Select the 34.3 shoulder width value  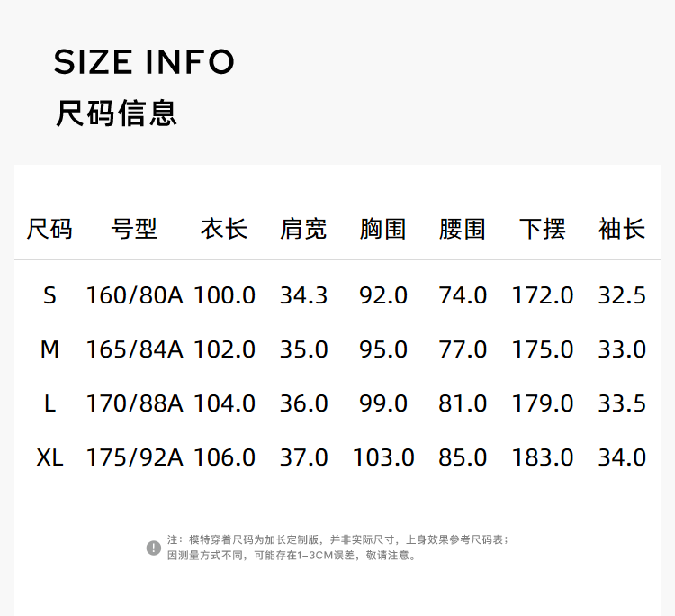[303, 295]
